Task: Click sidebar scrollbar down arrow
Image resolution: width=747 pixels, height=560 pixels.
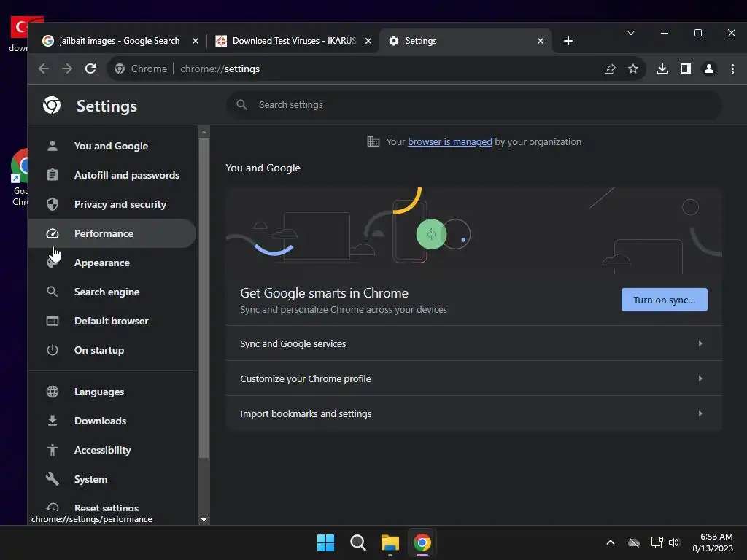Action: point(204,519)
